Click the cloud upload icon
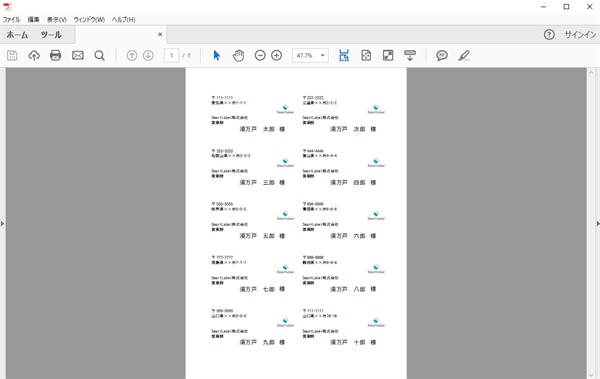This screenshot has height=379, width=600. tap(34, 56)
